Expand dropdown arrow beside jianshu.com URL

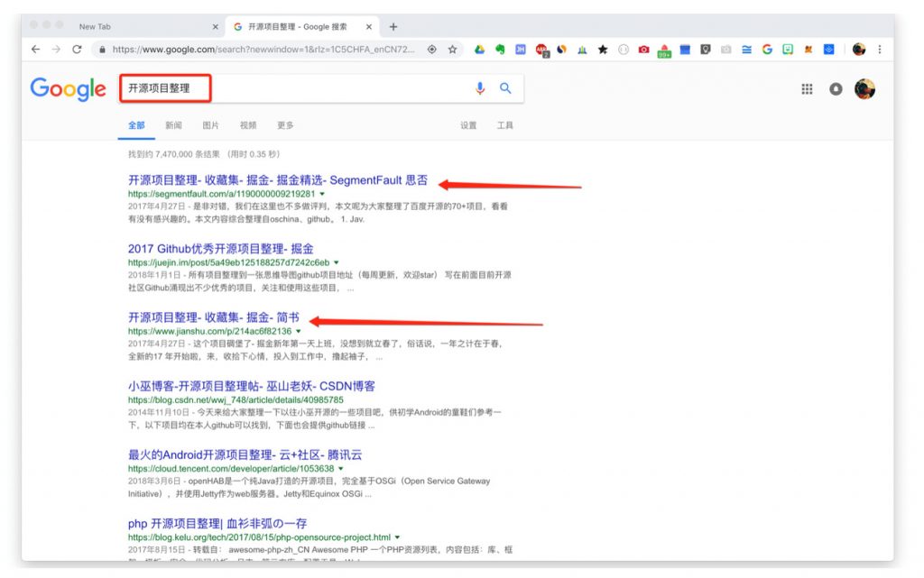[x=298, y=331]
